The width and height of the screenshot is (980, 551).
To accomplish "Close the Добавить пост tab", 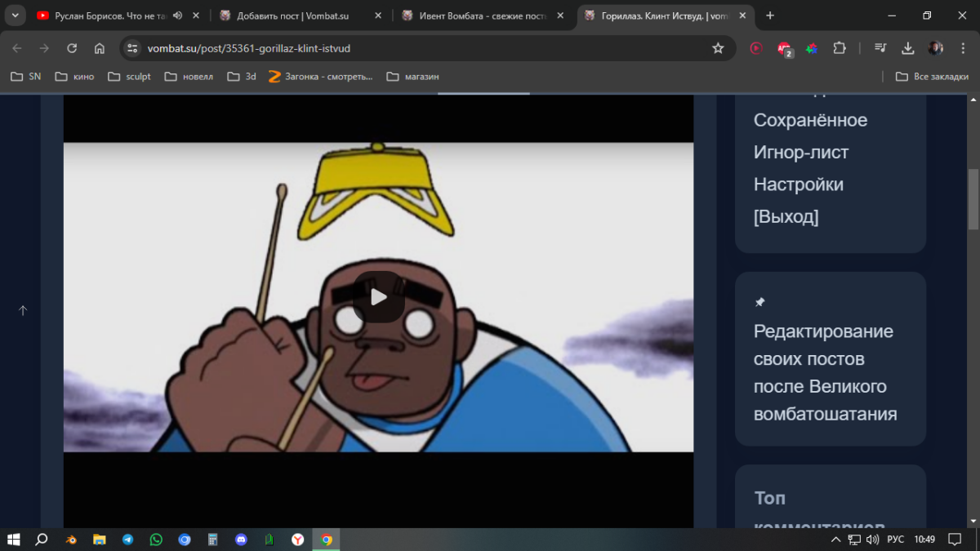I will pyautogui.click(x=379, y=16).
